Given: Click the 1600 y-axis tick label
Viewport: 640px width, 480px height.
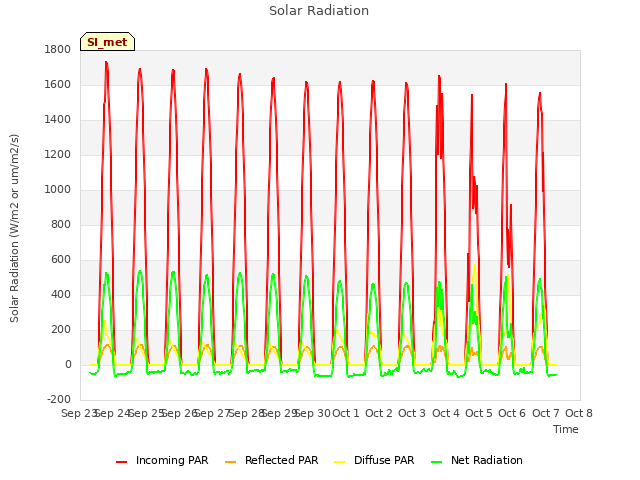Looking at the screenshot, I should [58, 84].
